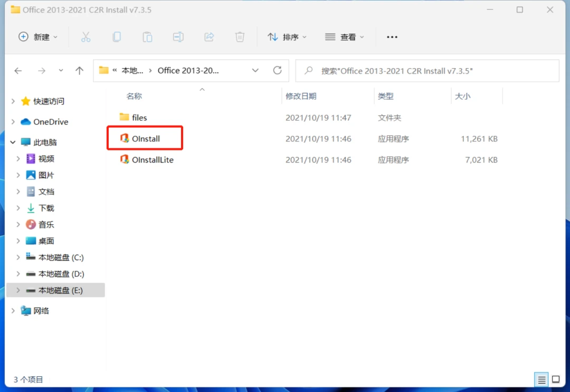570x392 pixels.
Task: Go forward with the right arrow
Action: tap(42, 71)
